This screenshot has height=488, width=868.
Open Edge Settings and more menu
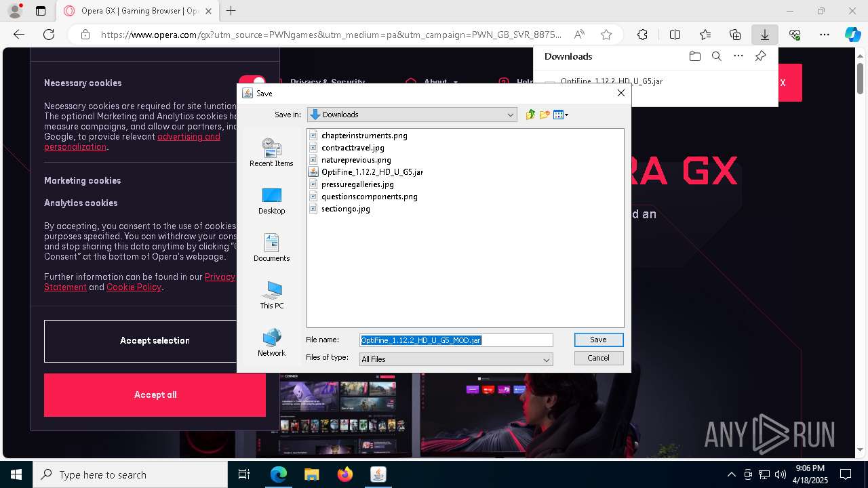pos(825,35)
